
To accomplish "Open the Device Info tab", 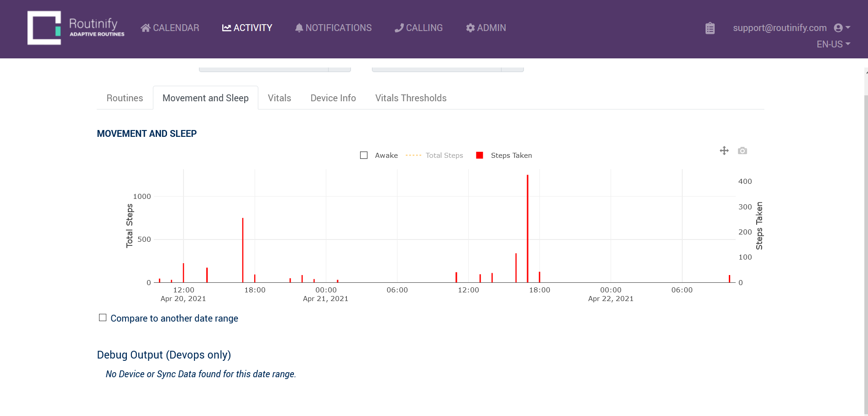I will coord(333,98).
